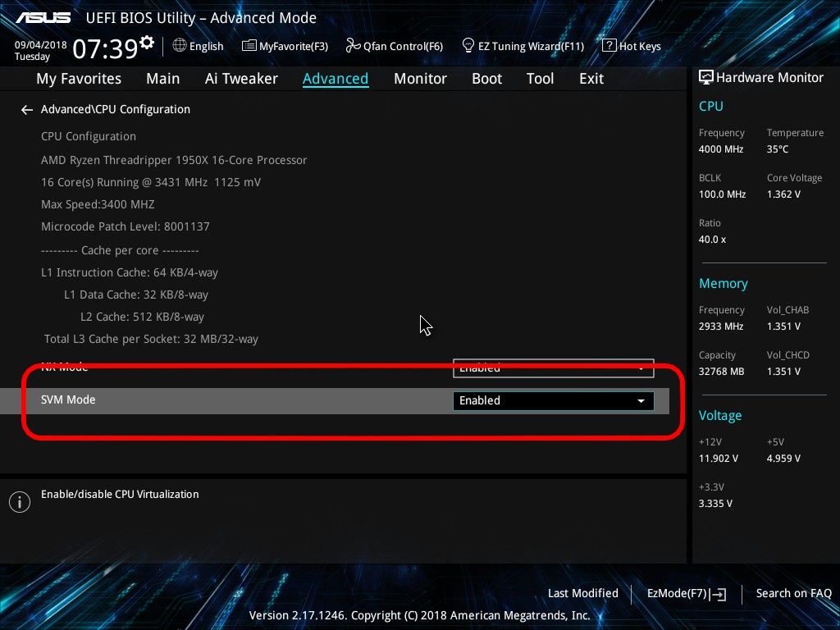Click the L1 Instruction Cache: 64 KB/4-way line

(130, 272)
